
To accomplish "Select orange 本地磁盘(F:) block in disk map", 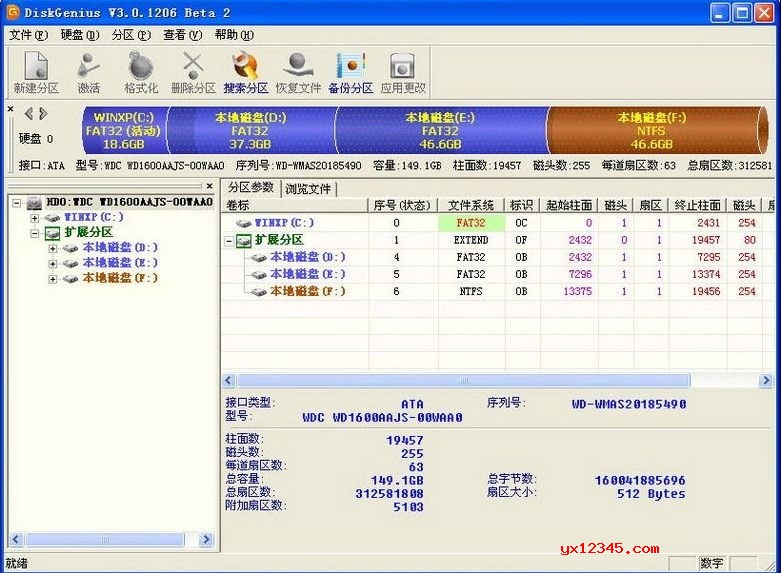I will (x=656, y=131).
